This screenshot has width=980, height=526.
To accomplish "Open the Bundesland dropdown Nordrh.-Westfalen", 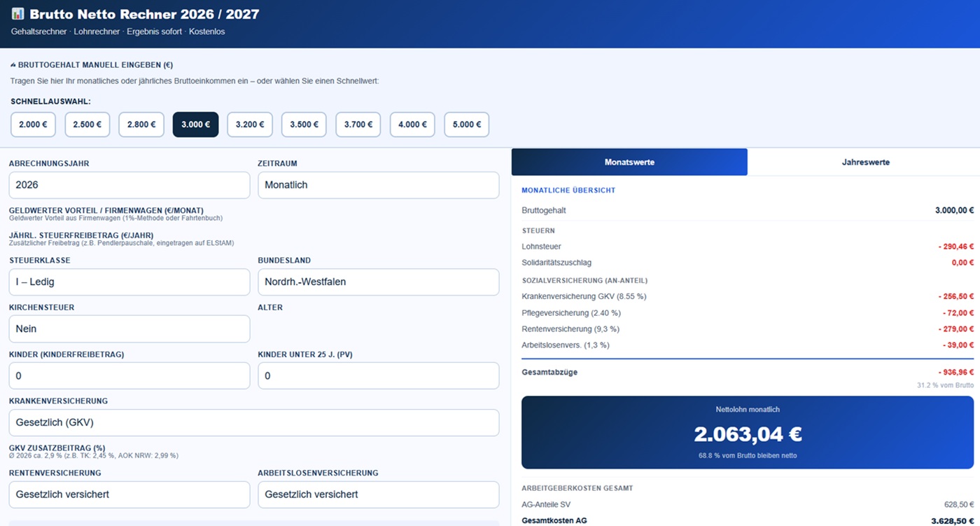I will pyautogui.click(x=379, y=282).
